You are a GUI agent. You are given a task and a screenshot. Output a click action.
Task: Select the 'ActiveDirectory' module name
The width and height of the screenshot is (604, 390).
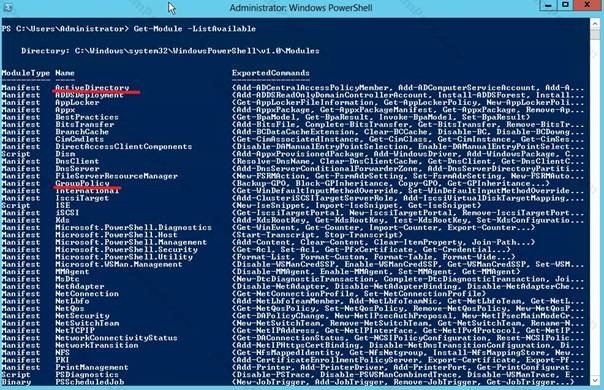pos(92,87)
